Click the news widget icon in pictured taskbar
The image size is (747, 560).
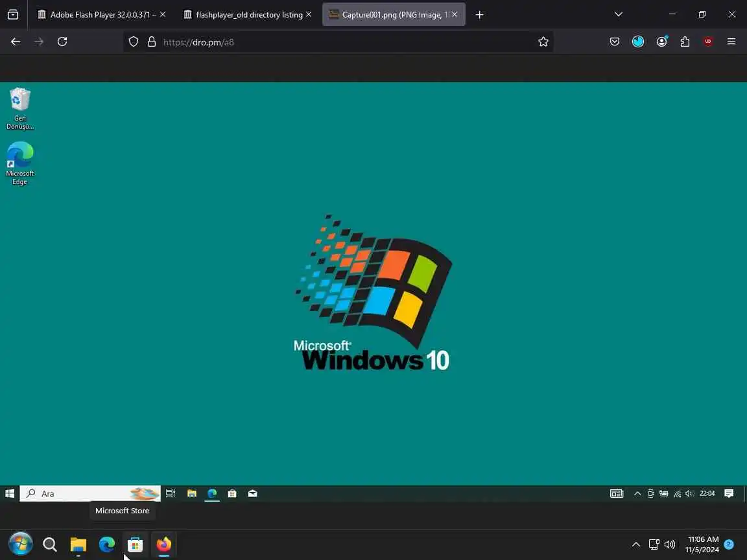617,493
